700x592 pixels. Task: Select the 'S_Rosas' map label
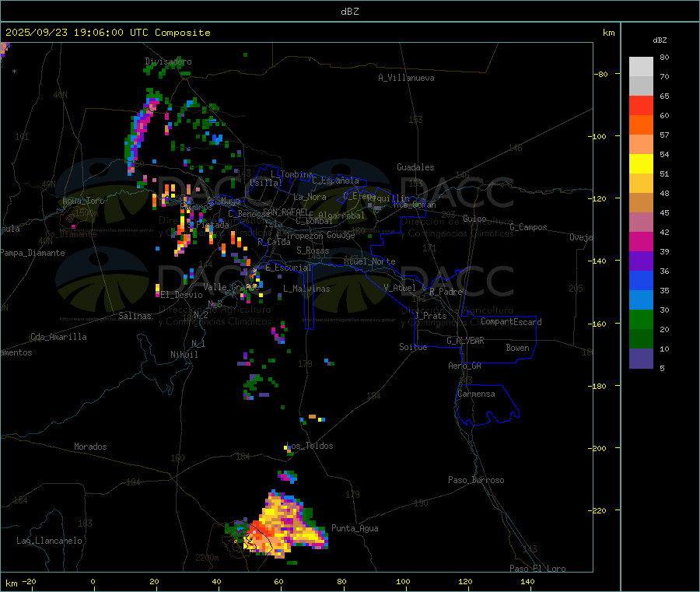click(313, 250)
